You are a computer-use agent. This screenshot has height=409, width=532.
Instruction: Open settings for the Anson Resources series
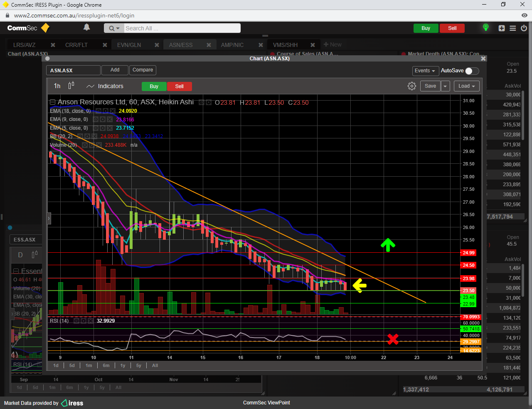click(208, 102)
